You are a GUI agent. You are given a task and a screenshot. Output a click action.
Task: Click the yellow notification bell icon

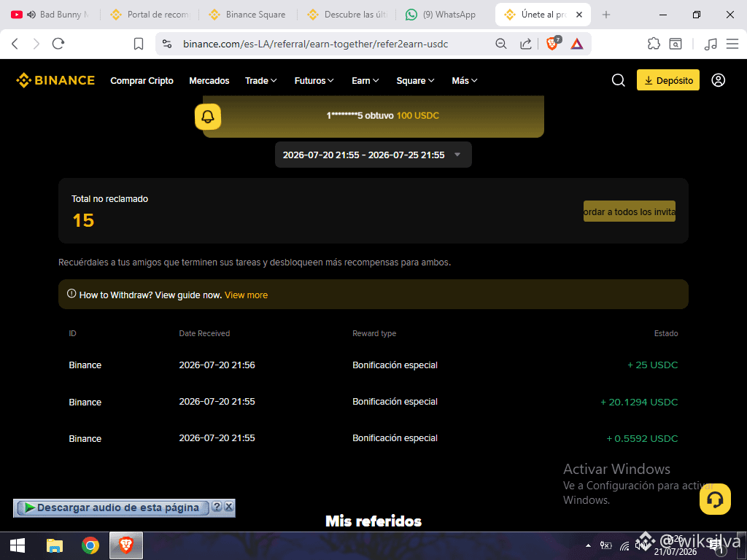[x=208, y=116]
